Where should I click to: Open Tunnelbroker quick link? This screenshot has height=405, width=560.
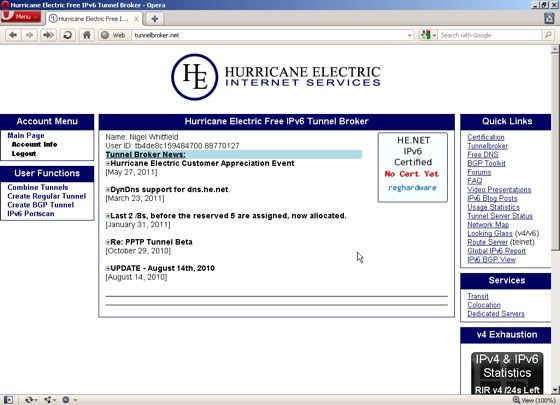[x=488, y=146]
